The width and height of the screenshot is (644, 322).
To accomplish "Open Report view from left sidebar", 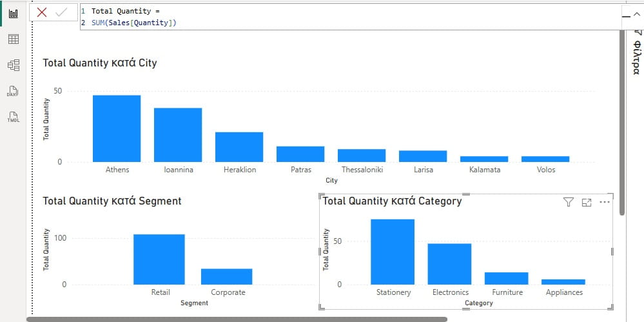I will tap(14, 14).
